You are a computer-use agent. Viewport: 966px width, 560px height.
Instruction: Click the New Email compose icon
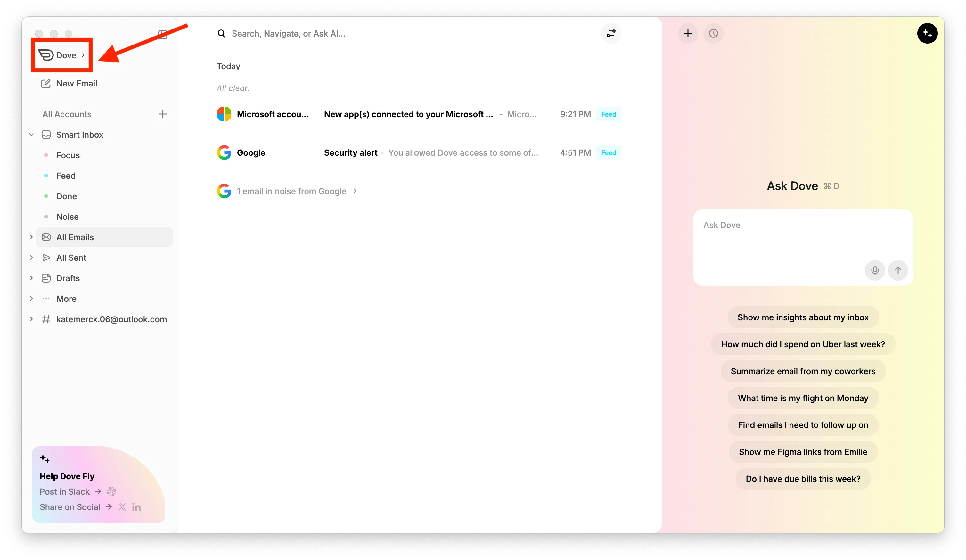(x=46, y=84)
